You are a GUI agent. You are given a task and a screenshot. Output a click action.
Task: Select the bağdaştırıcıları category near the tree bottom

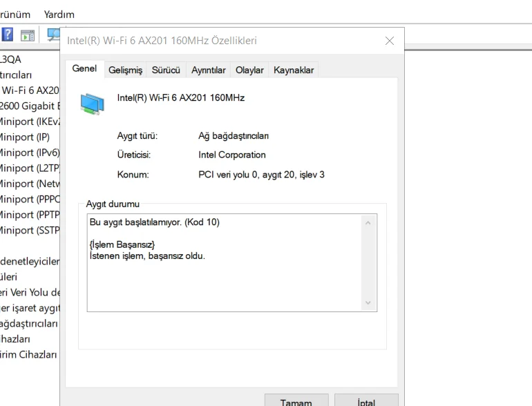(x=29, y=324)
